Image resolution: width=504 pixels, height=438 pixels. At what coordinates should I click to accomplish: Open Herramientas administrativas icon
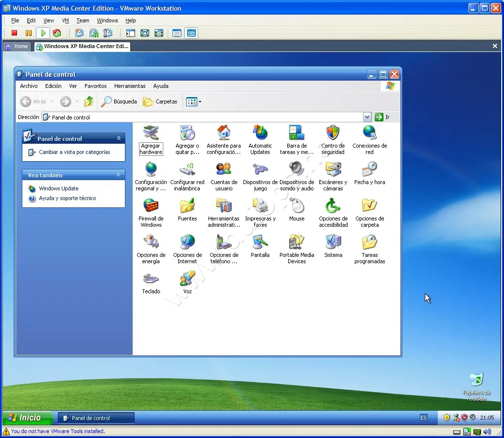[x=224, y=206]
